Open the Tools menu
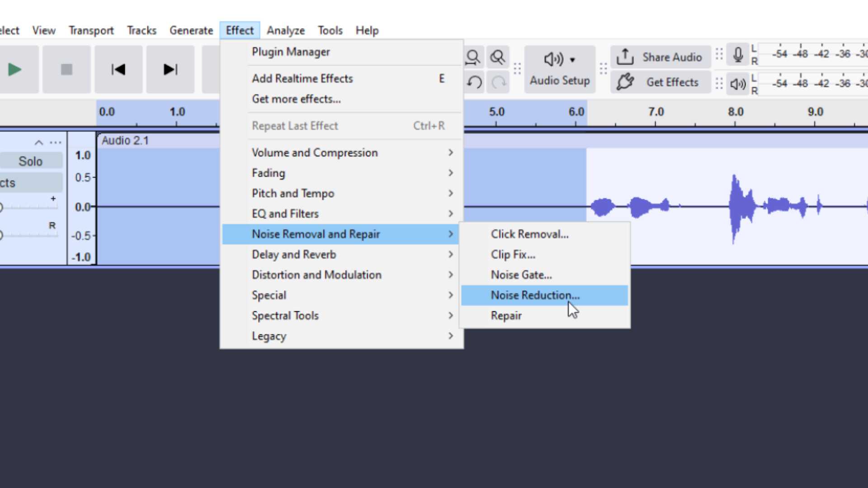The image size is (868, 488). point(330,30)
